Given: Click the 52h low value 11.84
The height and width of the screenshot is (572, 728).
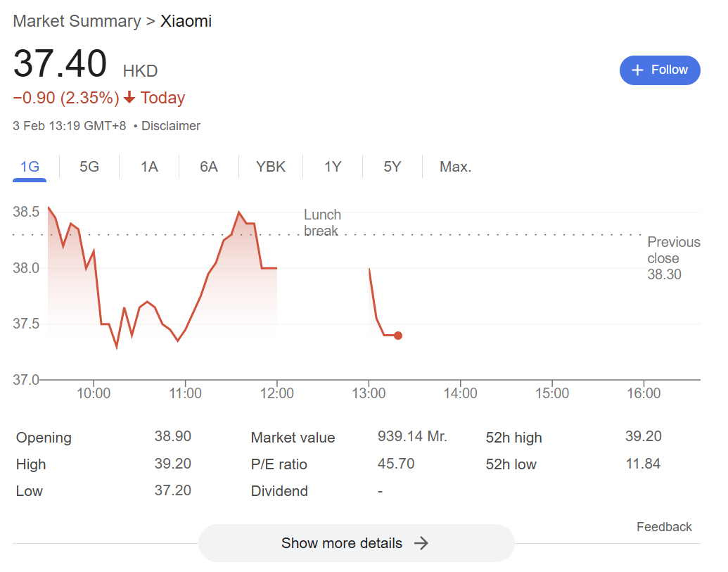Looking at the screenshot, I should [x=643, y=464].
